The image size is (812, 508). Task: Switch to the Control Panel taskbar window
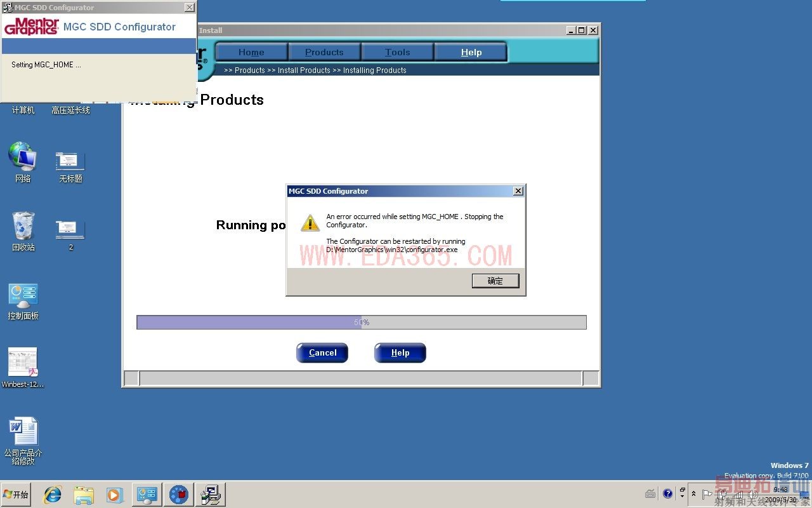(x=147, y=495)
